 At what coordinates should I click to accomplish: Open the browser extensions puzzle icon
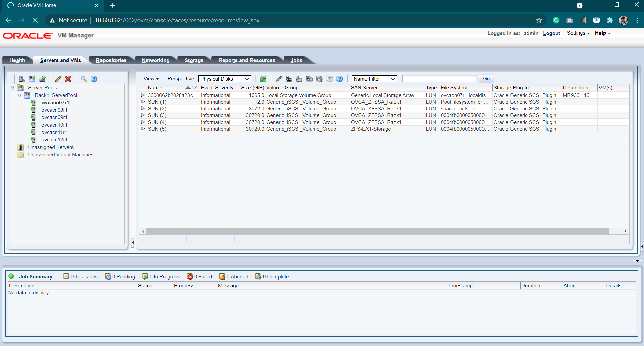pos(610,20)
